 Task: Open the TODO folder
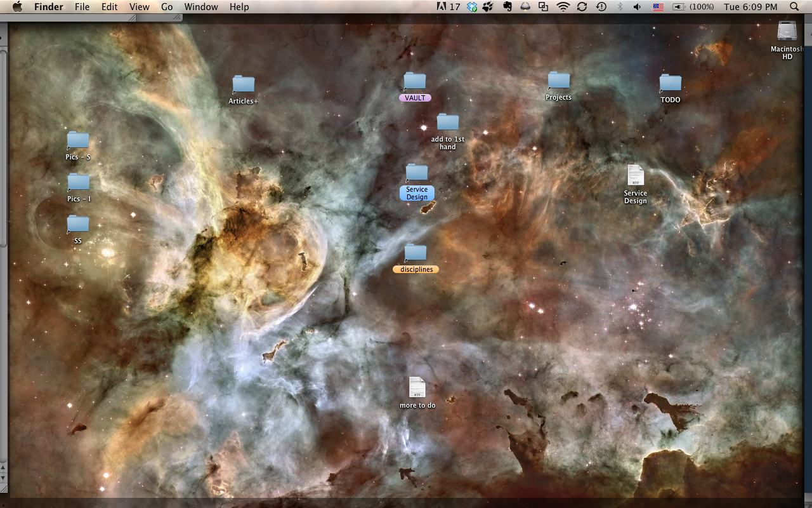[x=671, y=81]
